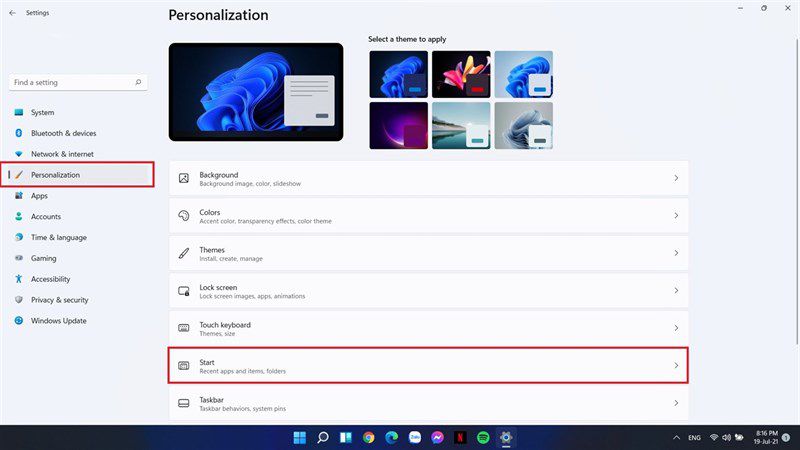Click the Accounts person icon
Viewport: 800px width, 450px height.
tap(19, 216)
